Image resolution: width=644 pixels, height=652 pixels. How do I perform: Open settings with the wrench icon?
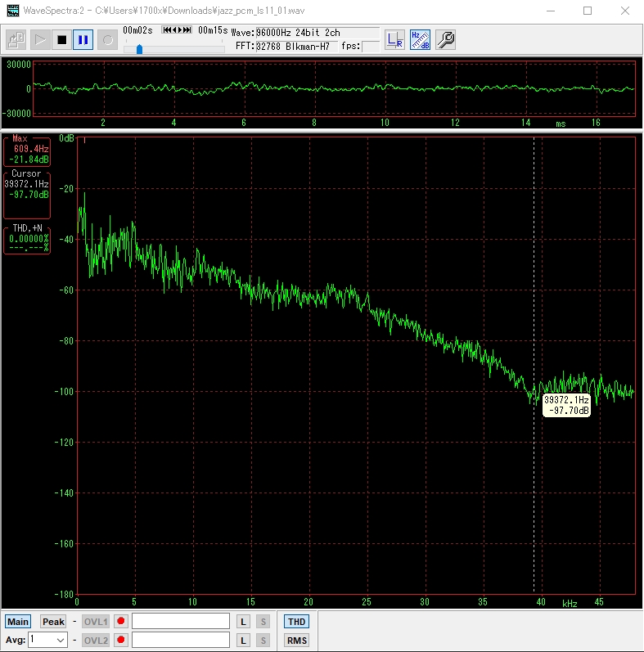click(x=445, y=39)
